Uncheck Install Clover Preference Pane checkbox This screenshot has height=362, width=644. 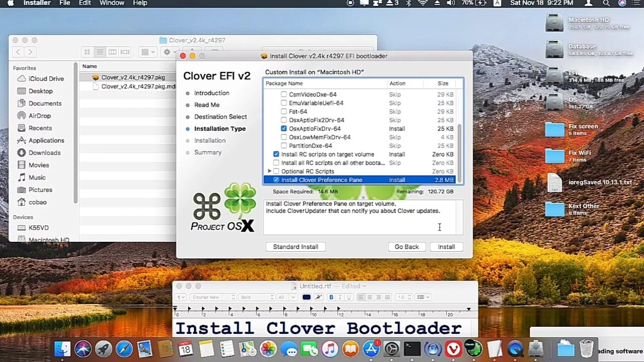click(276, 180)
